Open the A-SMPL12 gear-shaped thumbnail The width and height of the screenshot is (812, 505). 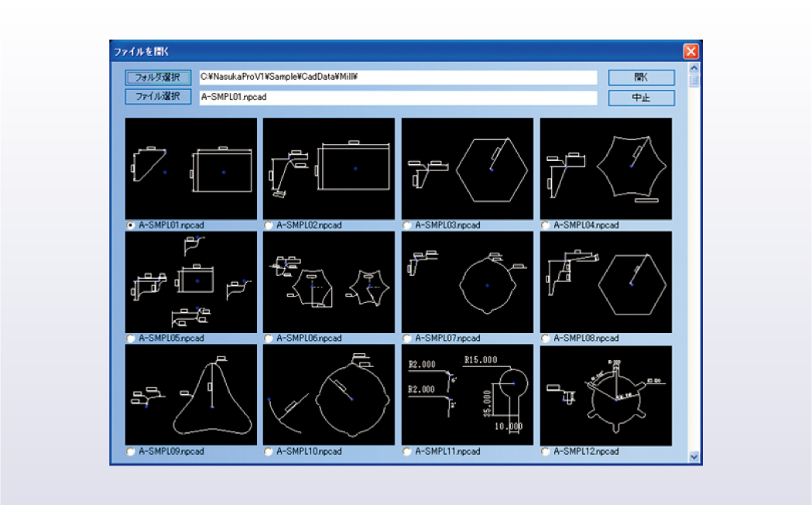606,395
